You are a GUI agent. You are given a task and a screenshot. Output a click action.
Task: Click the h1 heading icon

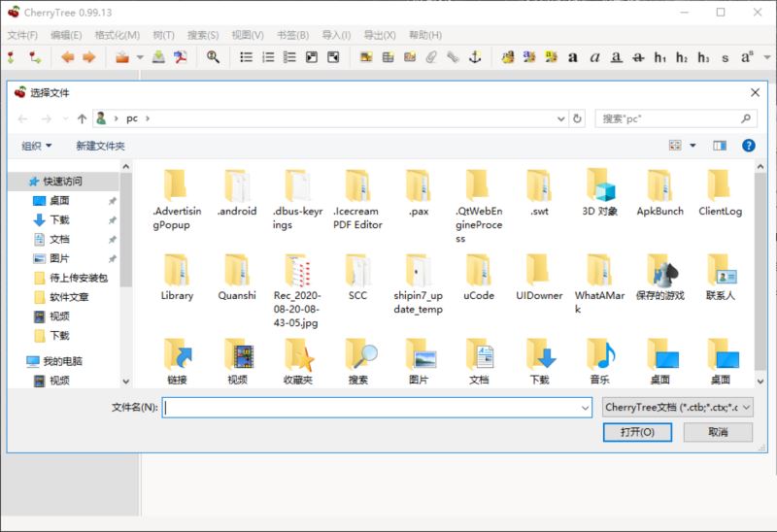click(x=660, y=57)
